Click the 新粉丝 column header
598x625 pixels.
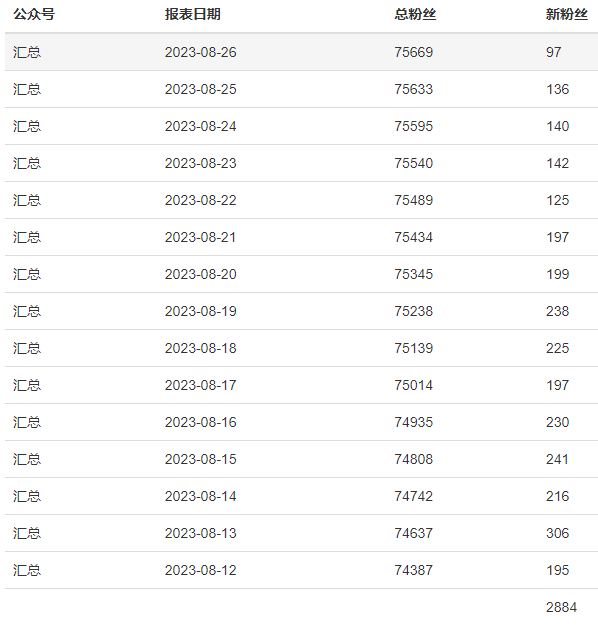567,14
